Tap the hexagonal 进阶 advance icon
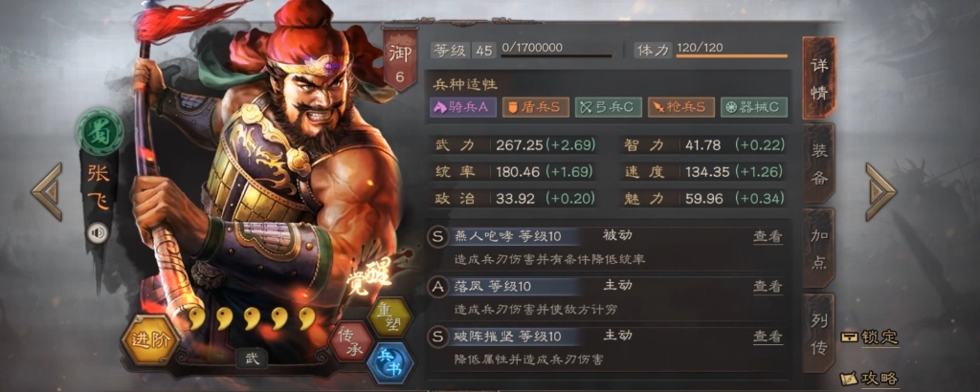Screen dimensions: 980x392 [151, 340]
